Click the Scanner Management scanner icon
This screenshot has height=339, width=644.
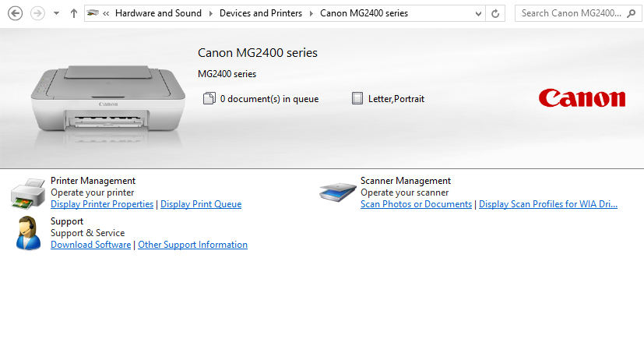338,192
